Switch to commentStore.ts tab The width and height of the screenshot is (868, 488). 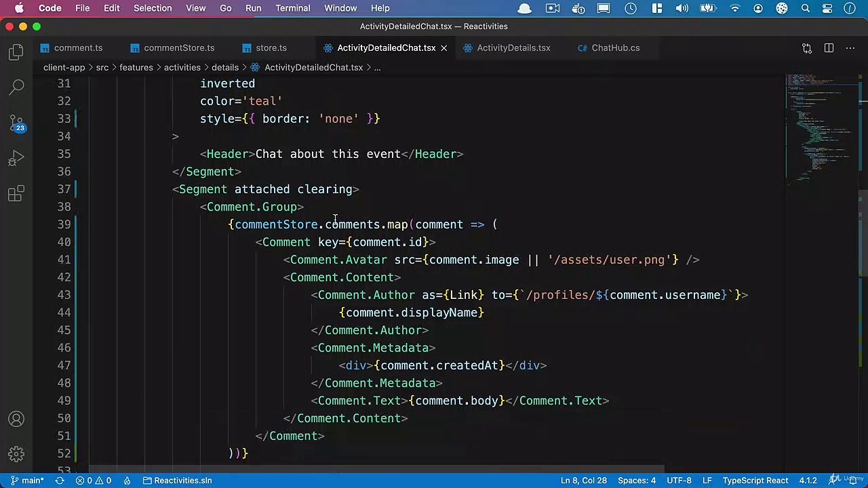[x=172, y=48]
